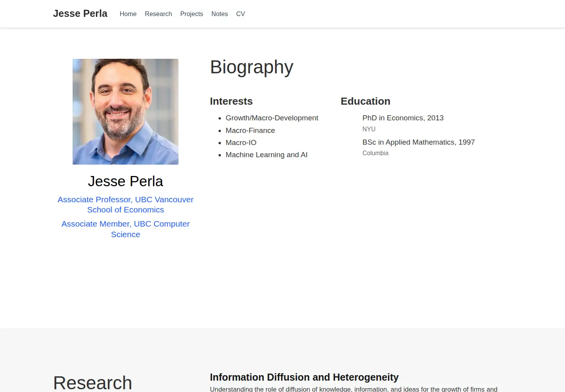
Task: Open Associate Professor, UBC Vancouver School of Economics link
Action: point(126,205)
